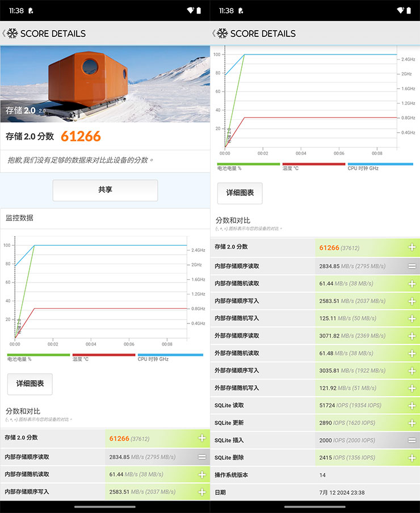Tap the snowflake logo on right screen header
Viewport: 420px width, 513px height.
(222, 33)
